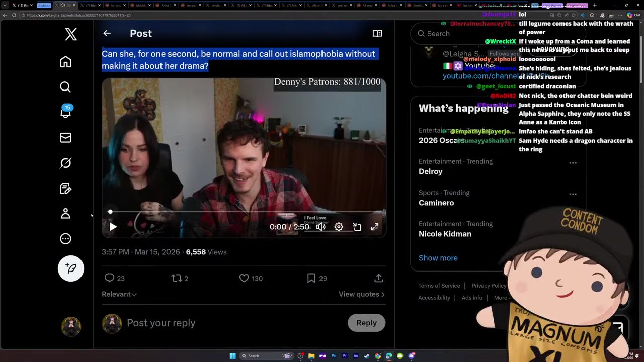Open Nicole Kidman trending topic

pyautogui.click(x=445, y=234)
